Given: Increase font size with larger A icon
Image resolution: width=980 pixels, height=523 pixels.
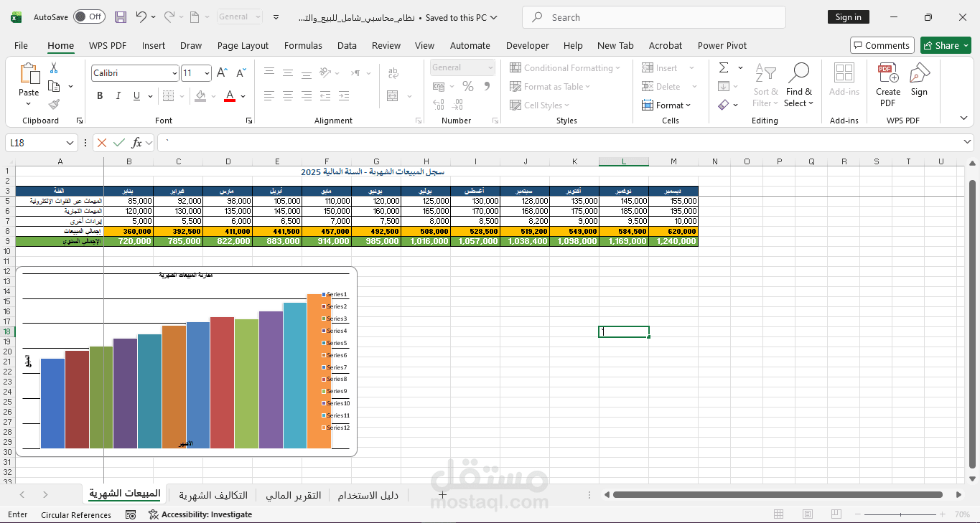Looking at the screenshot, I should (x=222, y=73).
